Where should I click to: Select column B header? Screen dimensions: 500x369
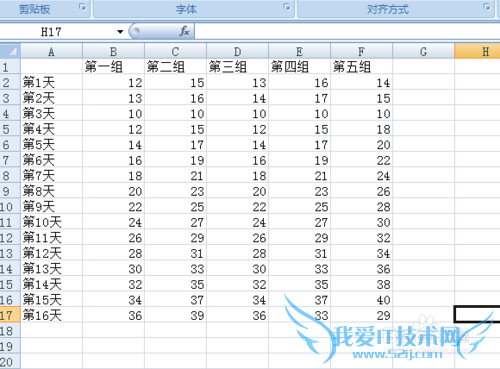tap(113, 51)
